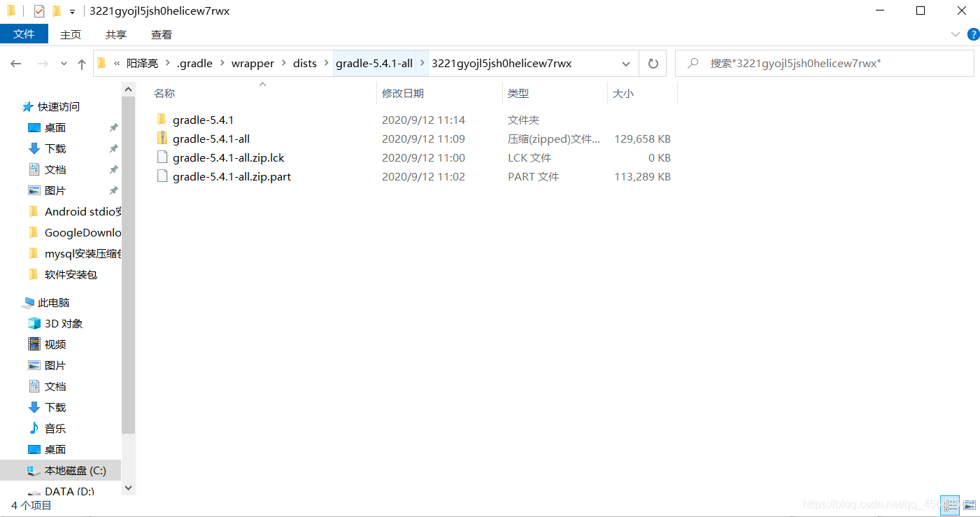Open the 文件 menu

(24, 34)
